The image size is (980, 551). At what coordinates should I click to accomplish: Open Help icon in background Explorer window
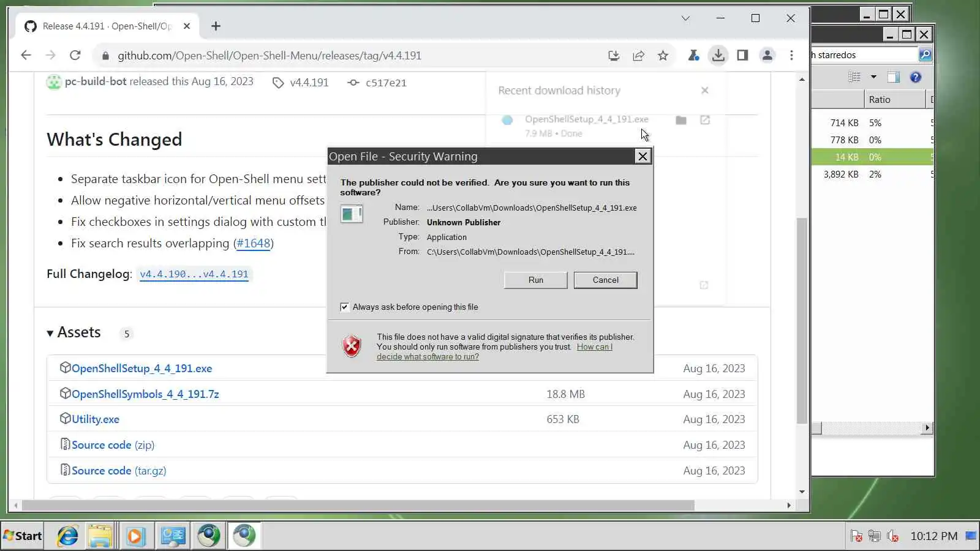916,77
